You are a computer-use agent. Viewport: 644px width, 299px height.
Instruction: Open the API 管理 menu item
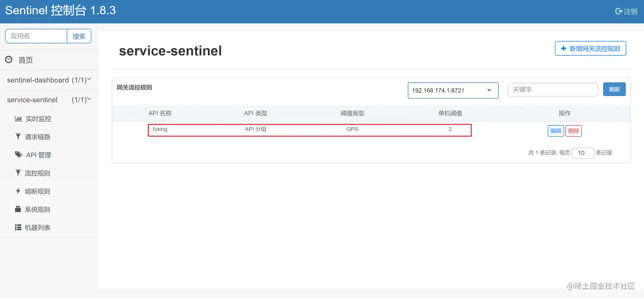[x=39, y=155]
